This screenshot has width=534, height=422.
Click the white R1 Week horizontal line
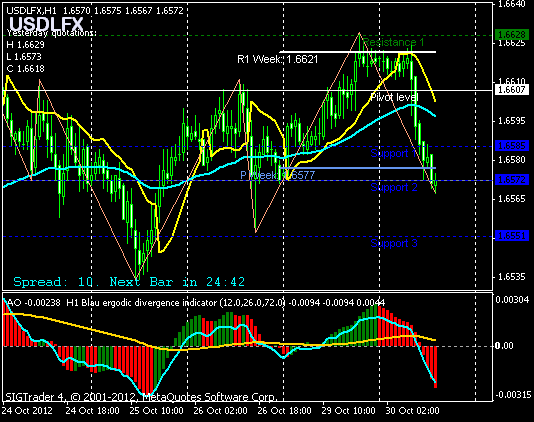pos(358,52)
